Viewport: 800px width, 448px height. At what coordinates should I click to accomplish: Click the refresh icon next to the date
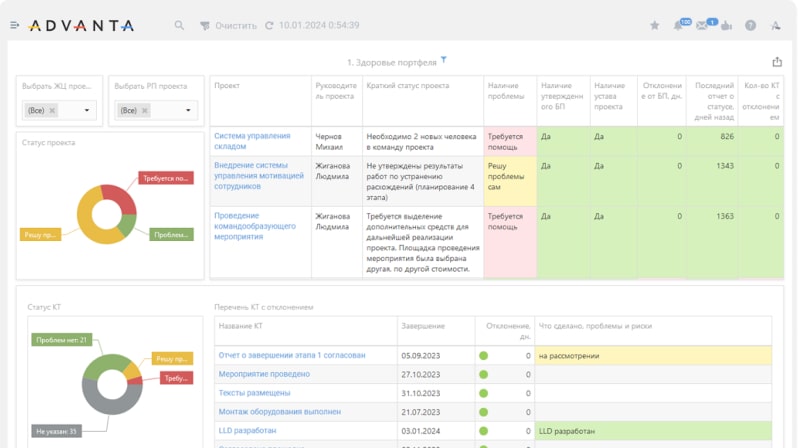click(x=270, y=25)
